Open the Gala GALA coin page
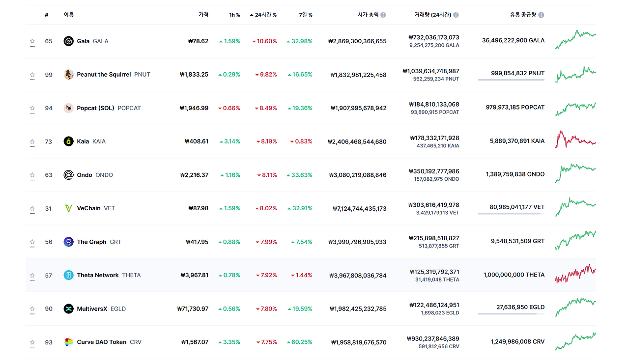The width and height of the screenshot is (629, 364). tap(92, 41)
